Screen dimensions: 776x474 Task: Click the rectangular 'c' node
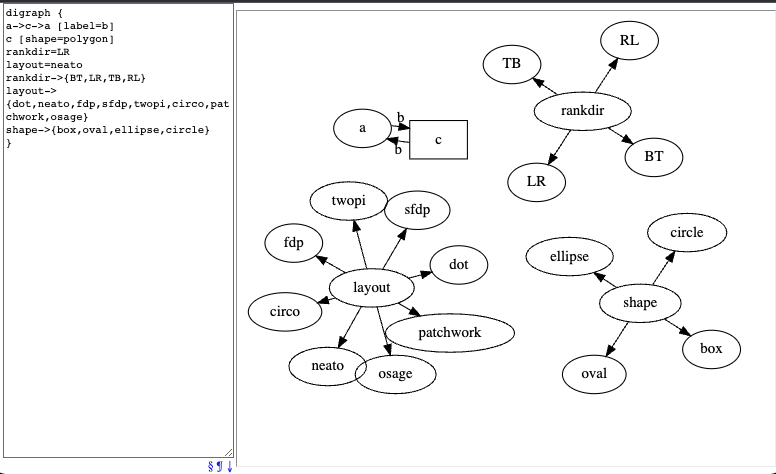(438, 140)
